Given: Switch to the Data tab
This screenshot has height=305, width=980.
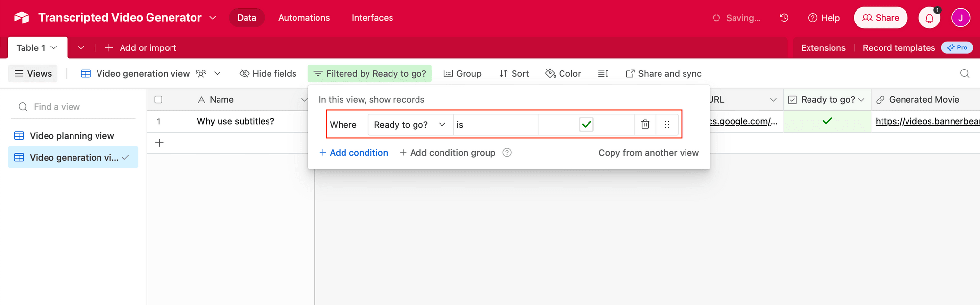Looking at the screenshot, I should (x=246, y=18).
